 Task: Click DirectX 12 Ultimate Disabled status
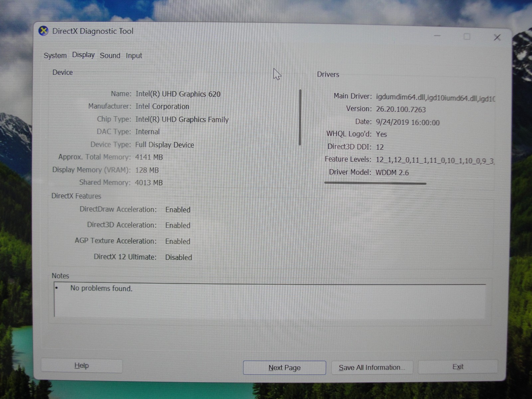click(179, 257)
